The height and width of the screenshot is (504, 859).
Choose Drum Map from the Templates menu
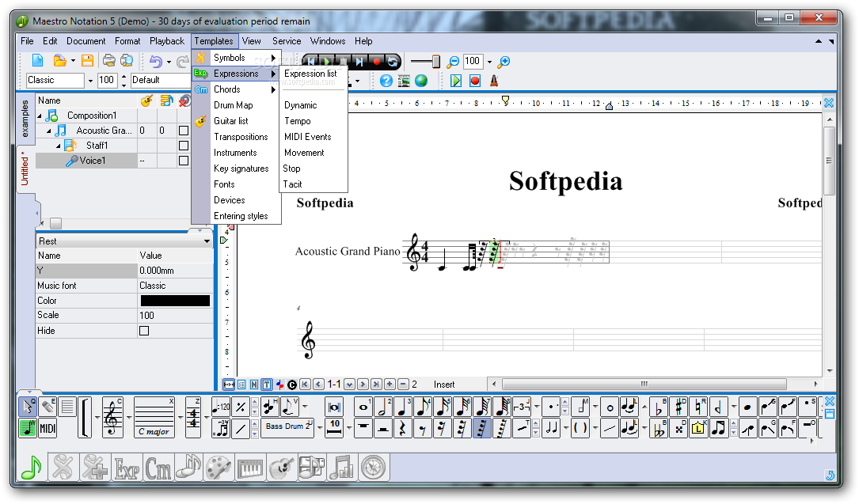click(x=234, y=105)
